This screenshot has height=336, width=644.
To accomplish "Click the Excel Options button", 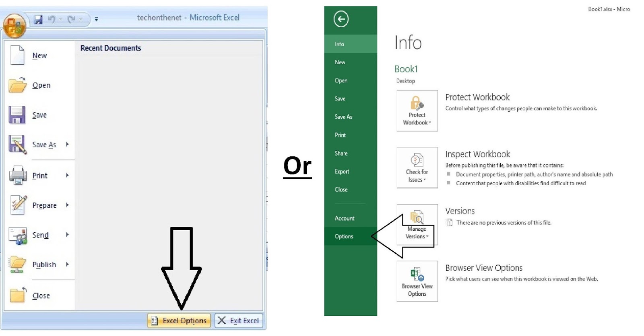I will click(x=179, y=320).
